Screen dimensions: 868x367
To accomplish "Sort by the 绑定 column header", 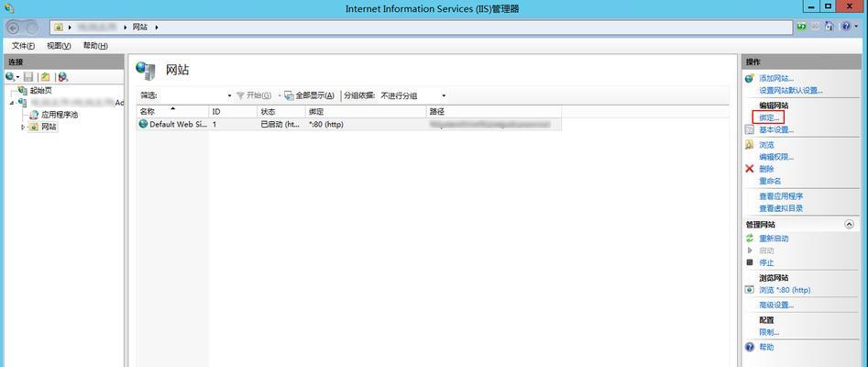I will click(366, 111).
